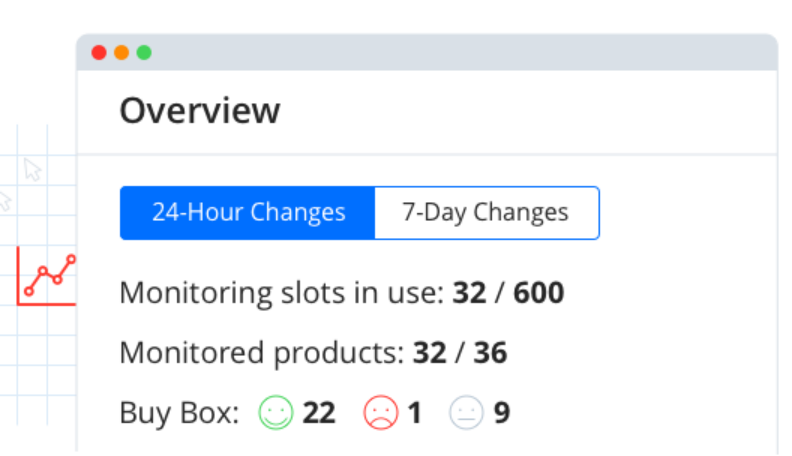The width and height of the screenshot is (792, 456).
Task: Minimize the window using the orange dot
Action: (121, 52)
